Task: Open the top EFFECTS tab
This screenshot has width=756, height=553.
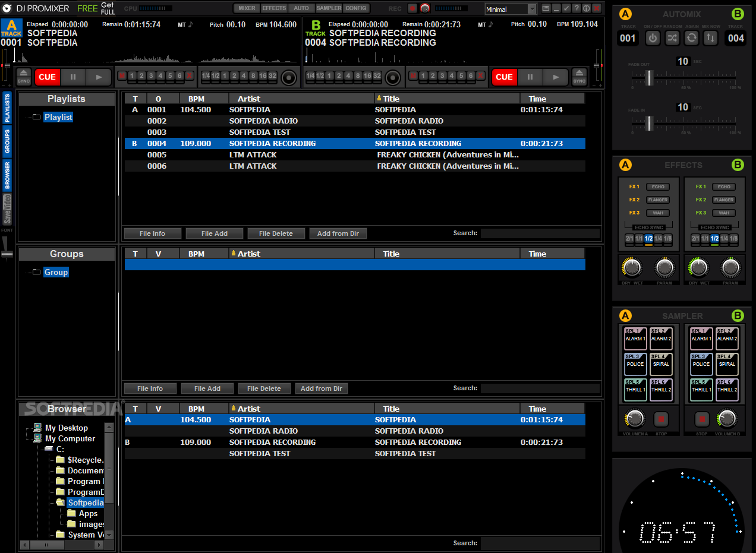Action: (x=274, y=8)
